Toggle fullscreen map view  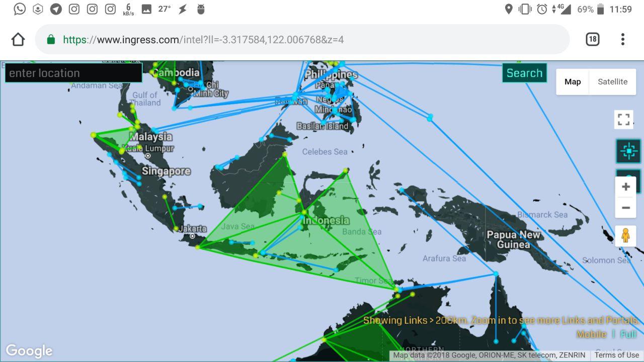pos(624,120)
